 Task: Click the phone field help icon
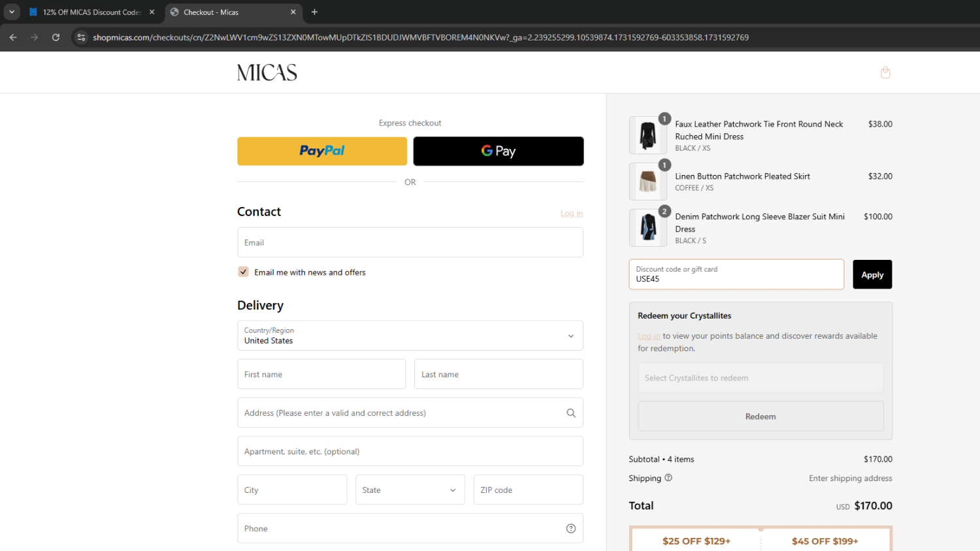570,529
